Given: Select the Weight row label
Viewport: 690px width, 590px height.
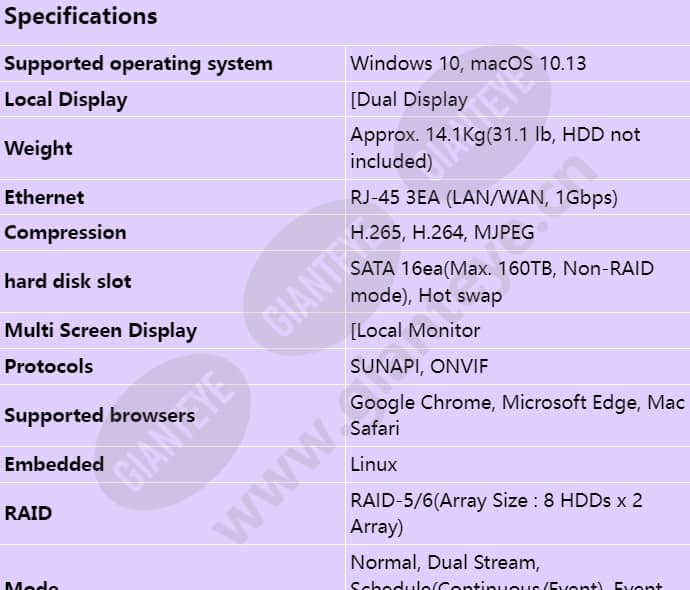Looking at the screenshot, I should pos(38,148).
